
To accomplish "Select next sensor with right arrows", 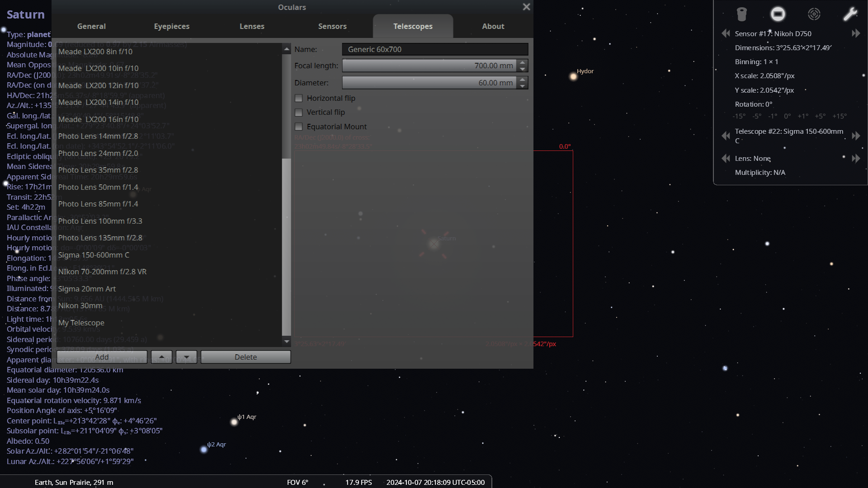I will 856,33.
